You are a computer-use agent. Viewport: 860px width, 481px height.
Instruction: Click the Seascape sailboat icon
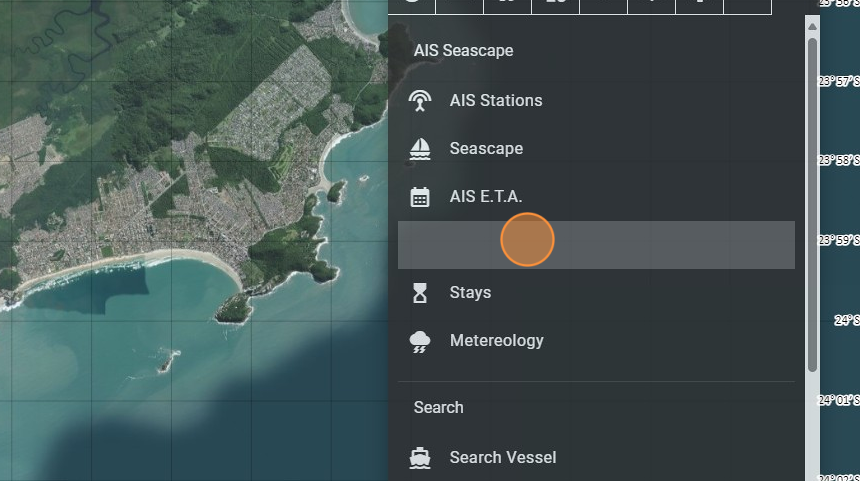pyautogui.click(x=420, y=149)
